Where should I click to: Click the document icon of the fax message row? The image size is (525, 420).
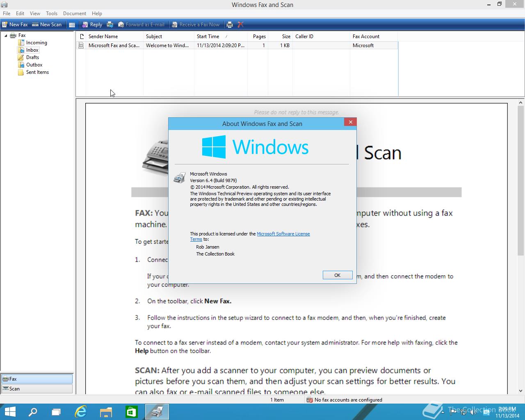81,46
